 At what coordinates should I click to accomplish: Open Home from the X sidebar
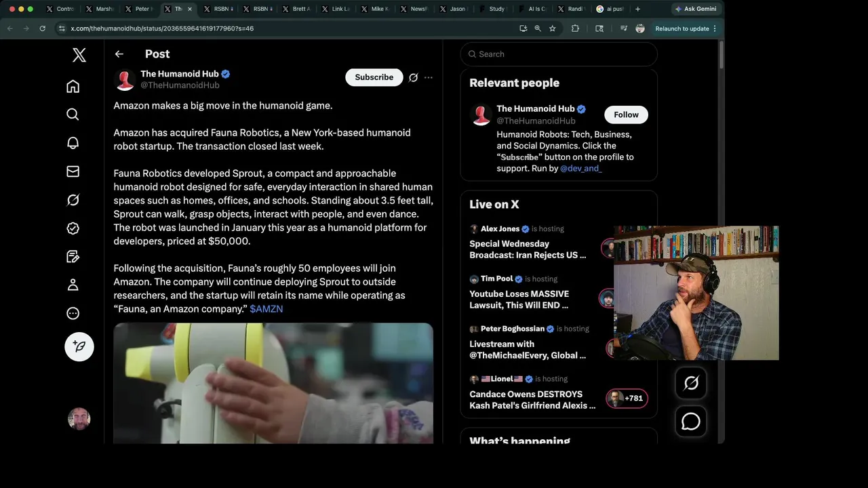(x=73, y=86)
